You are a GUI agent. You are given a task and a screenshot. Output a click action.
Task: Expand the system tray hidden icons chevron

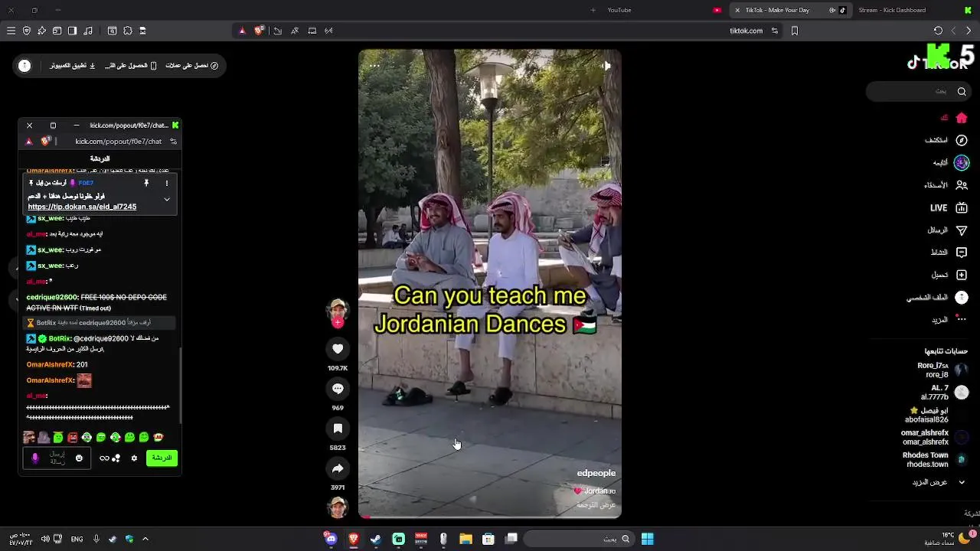[x=145, y=539]
